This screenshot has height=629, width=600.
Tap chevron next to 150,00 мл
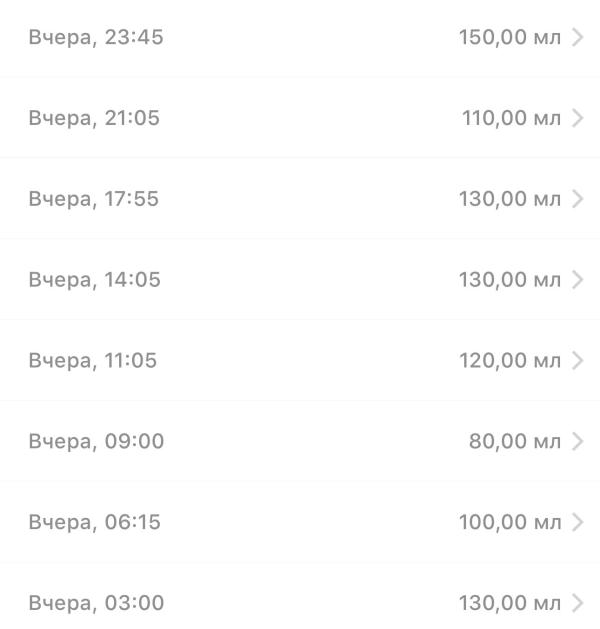coord(578,38)
